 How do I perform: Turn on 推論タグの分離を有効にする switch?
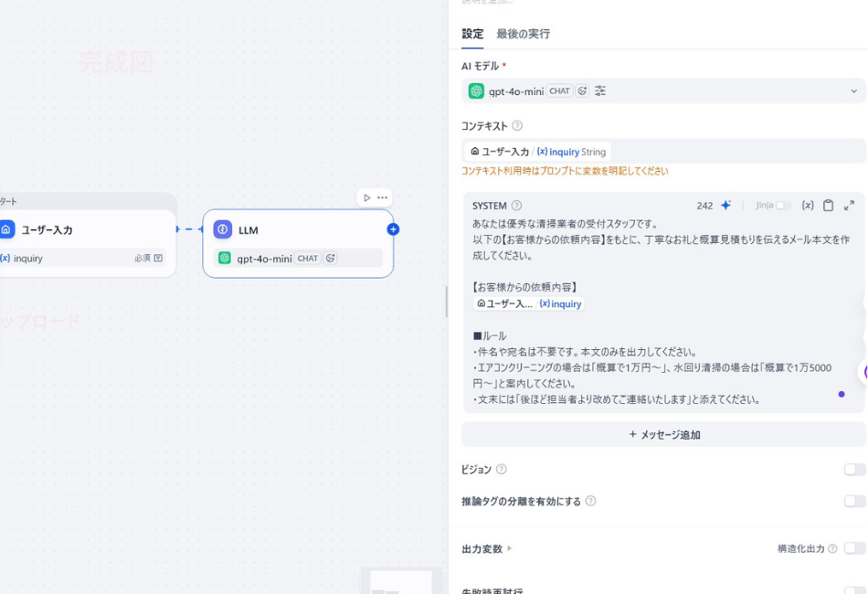(854, 501)
